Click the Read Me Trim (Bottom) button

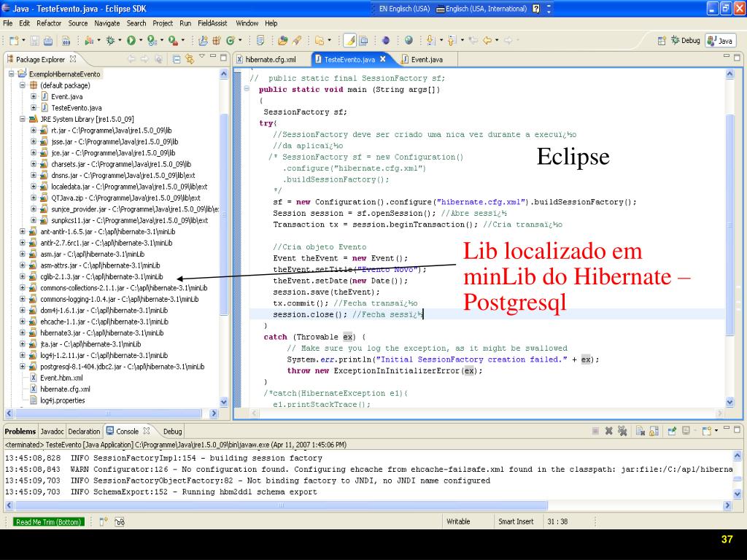(x=49, y=522)
